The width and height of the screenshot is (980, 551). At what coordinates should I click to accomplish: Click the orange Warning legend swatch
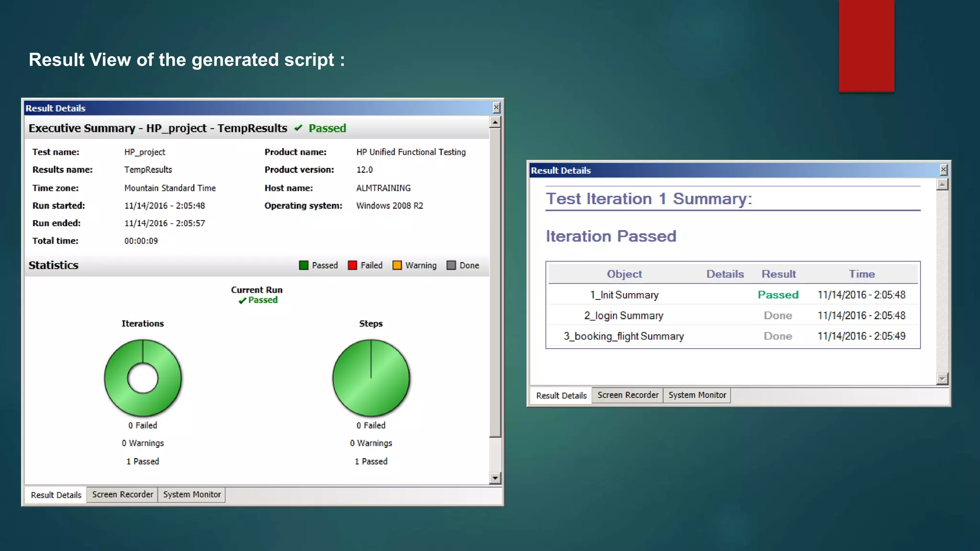click(x=397, y=265)
